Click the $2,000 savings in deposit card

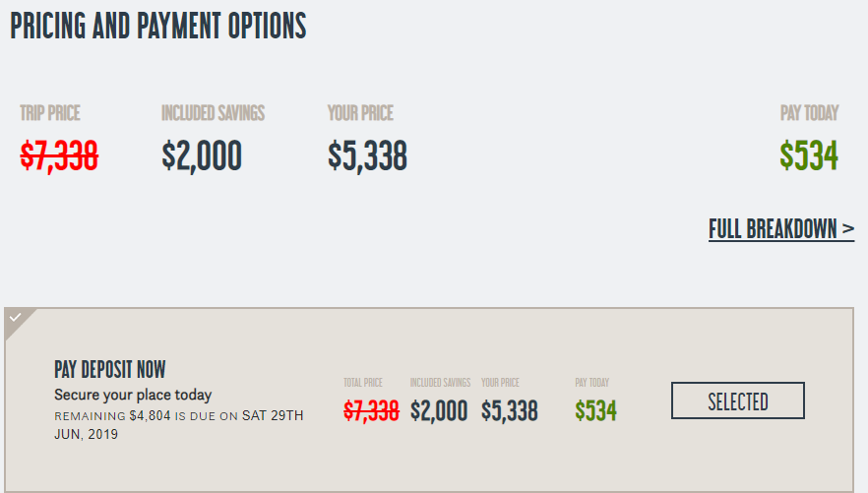(x=439, y=411)
